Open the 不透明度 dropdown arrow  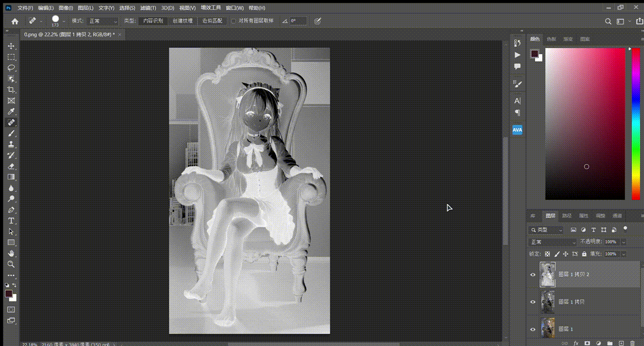(624, 242)
